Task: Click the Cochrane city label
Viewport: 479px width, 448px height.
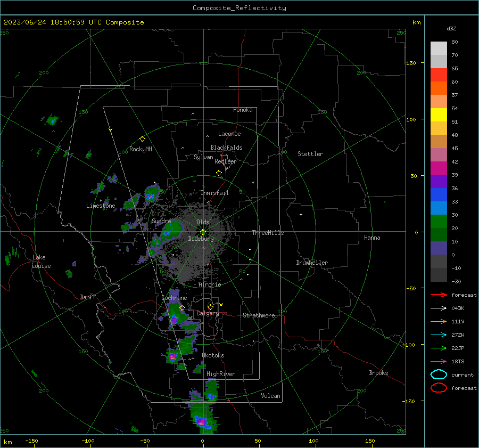Action: [174, 298]
